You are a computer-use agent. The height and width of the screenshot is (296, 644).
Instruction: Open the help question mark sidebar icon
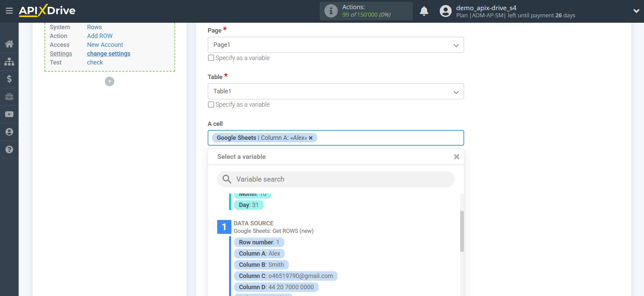coord(9,150)
